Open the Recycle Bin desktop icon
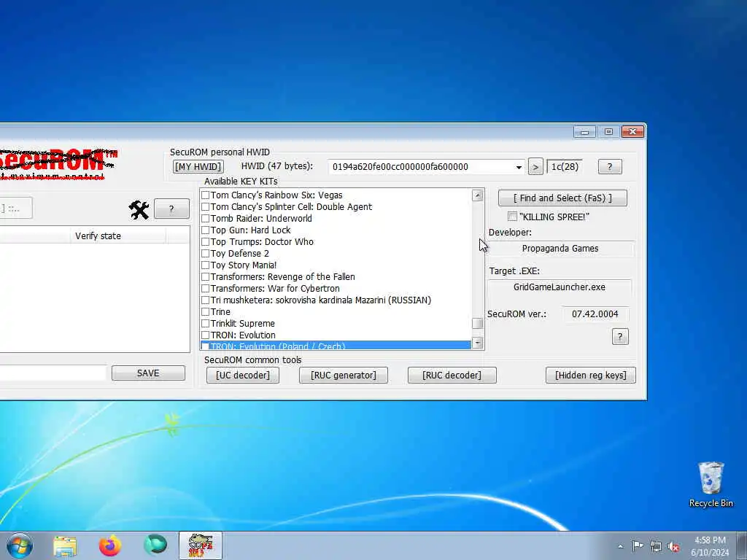Viewport: 747px width, 560px height. tap(711, 485)
